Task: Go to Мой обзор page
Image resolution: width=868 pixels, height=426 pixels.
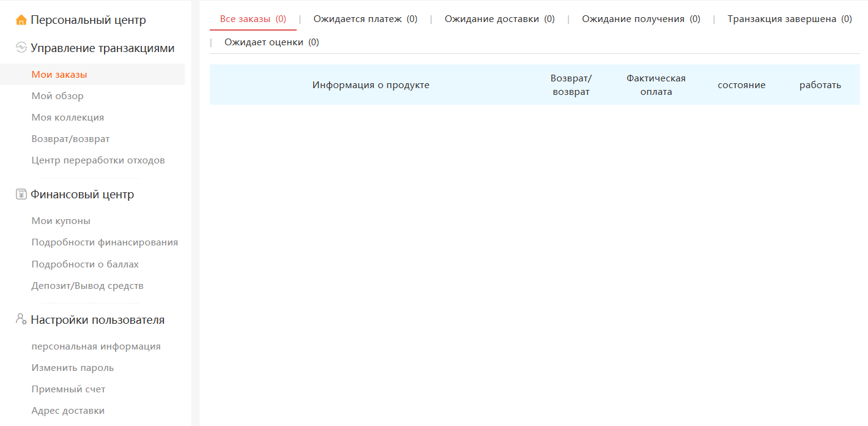Action: pyautogui.click(x=57, y=96)
